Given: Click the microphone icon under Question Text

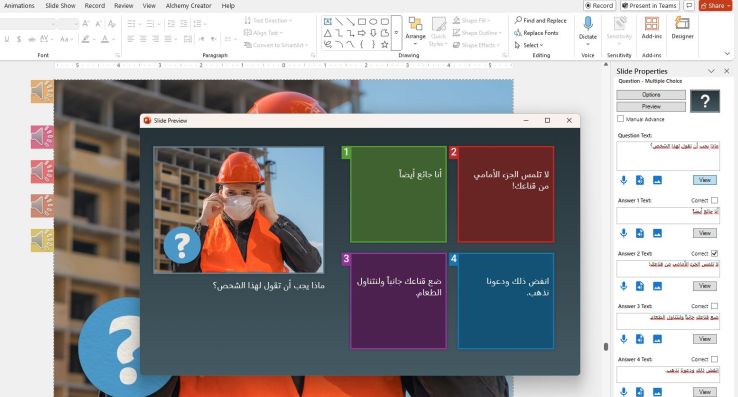Looking at the screenshot, I should click(x=624, y=180).
